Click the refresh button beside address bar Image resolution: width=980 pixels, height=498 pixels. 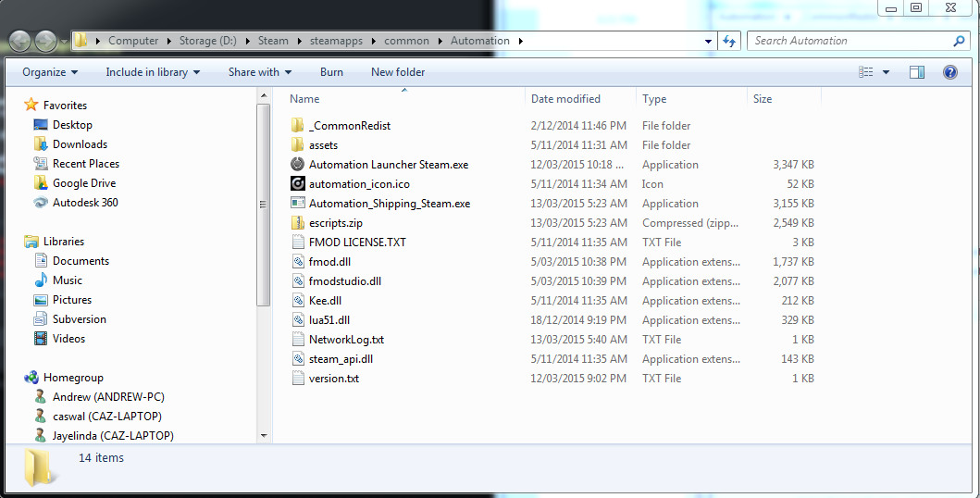(728, 41)
